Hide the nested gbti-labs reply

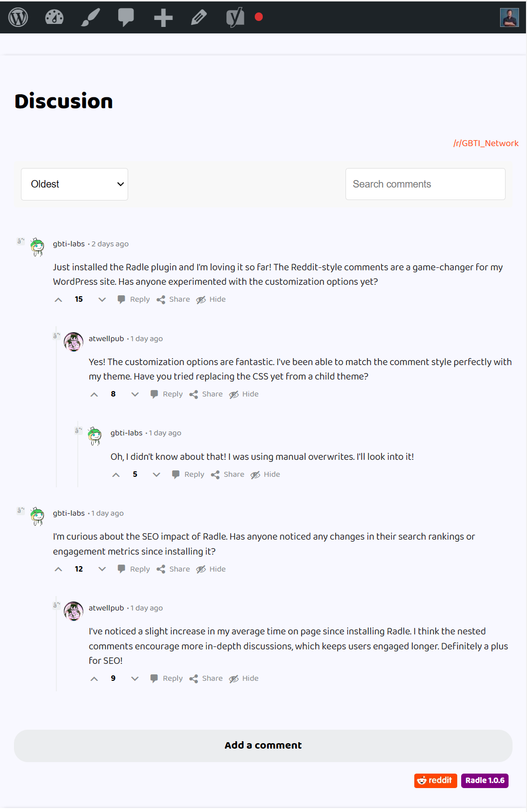(x=265, y=474)
